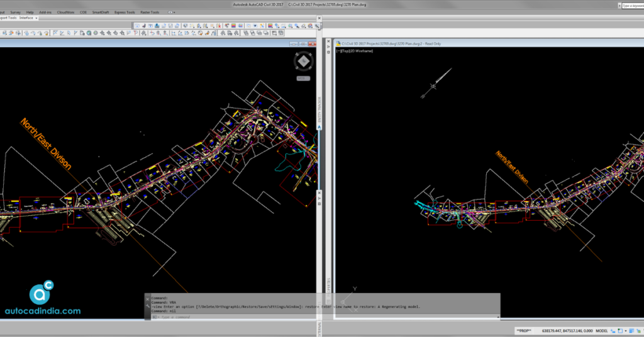Open command line customize wrench
This screenshot has height=337, width=644.
pos(148,306)
